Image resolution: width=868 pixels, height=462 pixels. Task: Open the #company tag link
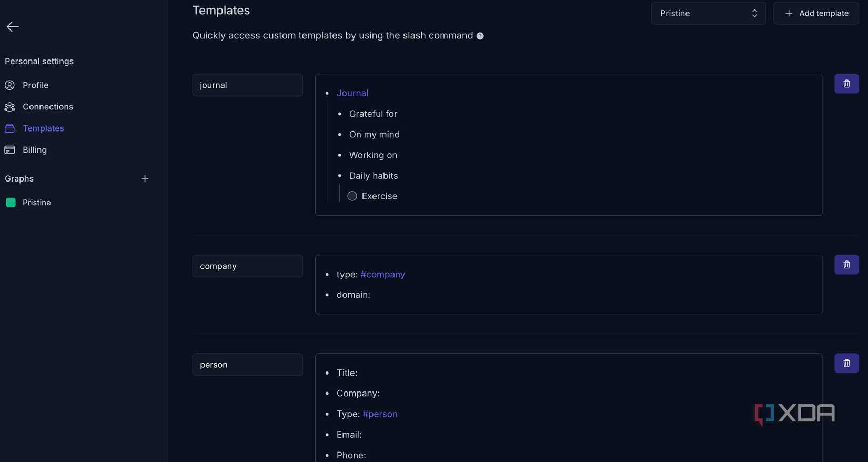coord(383,274)
